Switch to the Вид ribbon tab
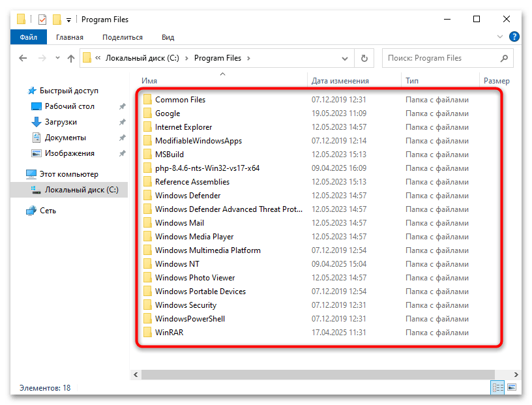The height and width of the screenshot is (405, 532). click(168, 37)
